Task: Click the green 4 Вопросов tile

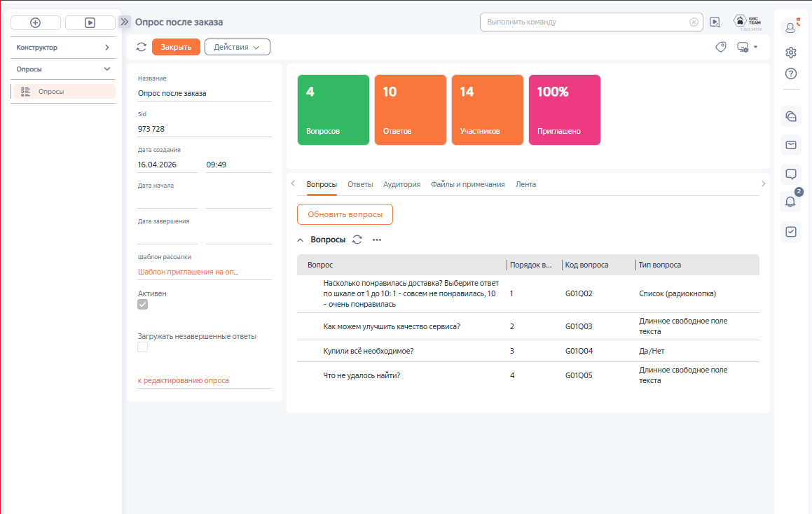Action: tap(333, 110)
